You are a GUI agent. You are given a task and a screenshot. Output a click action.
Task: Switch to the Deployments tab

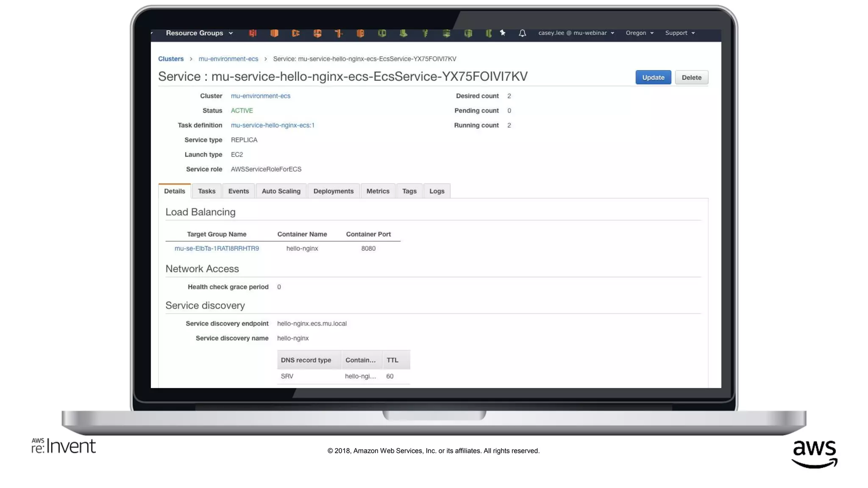tap(333, 191)
